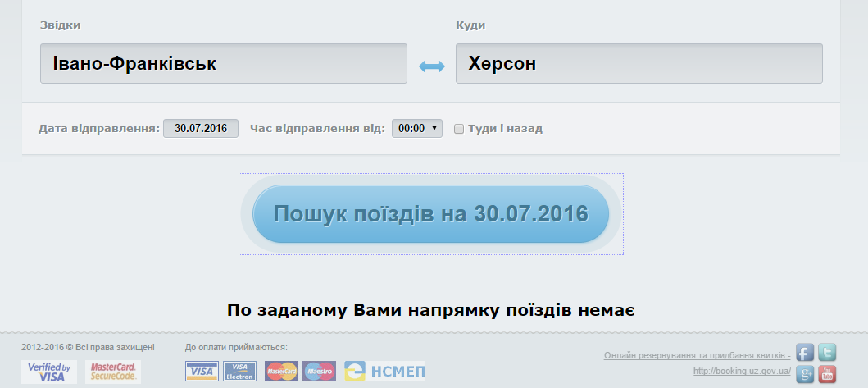
Task: Open the Twitter social icon
Action: coord(827,353)
